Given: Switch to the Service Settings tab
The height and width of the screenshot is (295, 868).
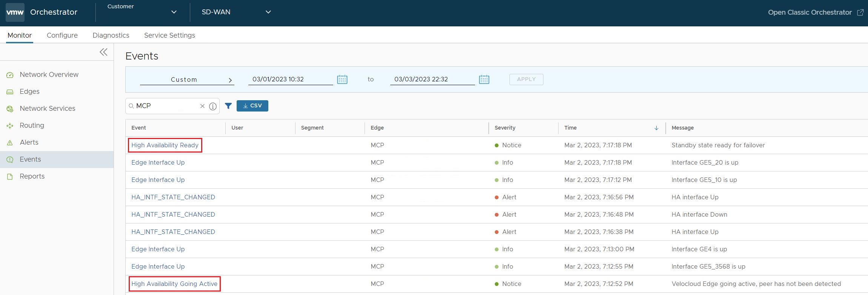Looking at the screenshot, I should click(169, 35).
